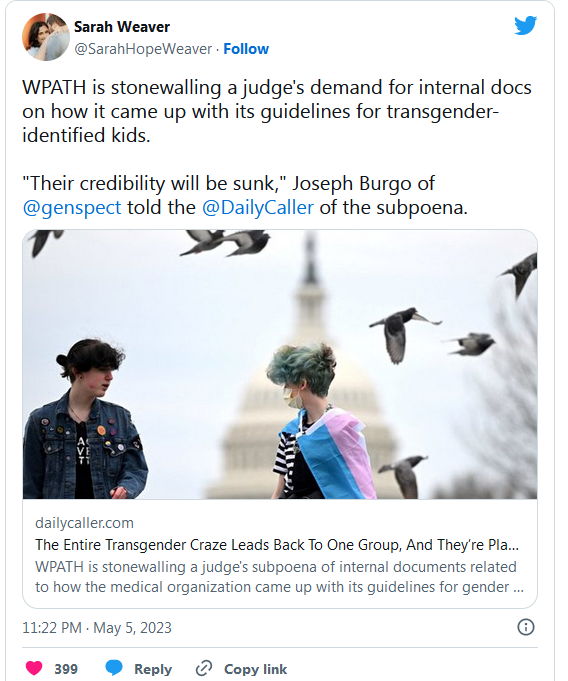Click the 399 likes count
This screenshot has height=681, width=568.
tap(66, 669)
